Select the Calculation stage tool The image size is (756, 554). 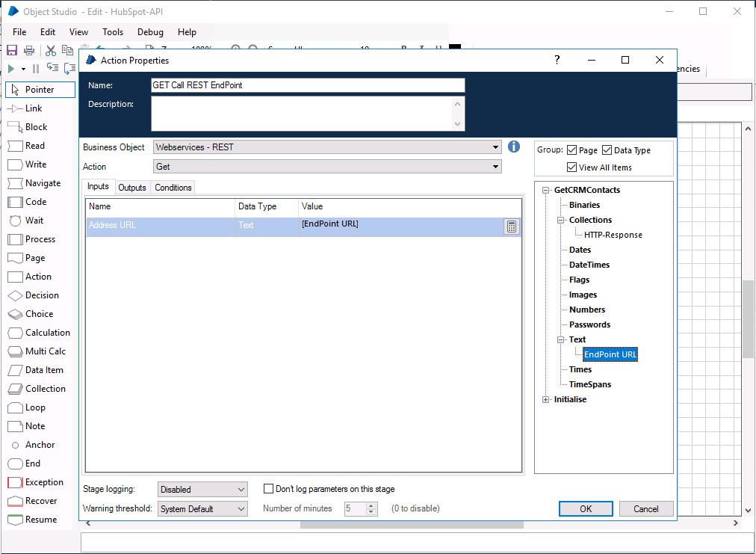[x=40, y=333]
